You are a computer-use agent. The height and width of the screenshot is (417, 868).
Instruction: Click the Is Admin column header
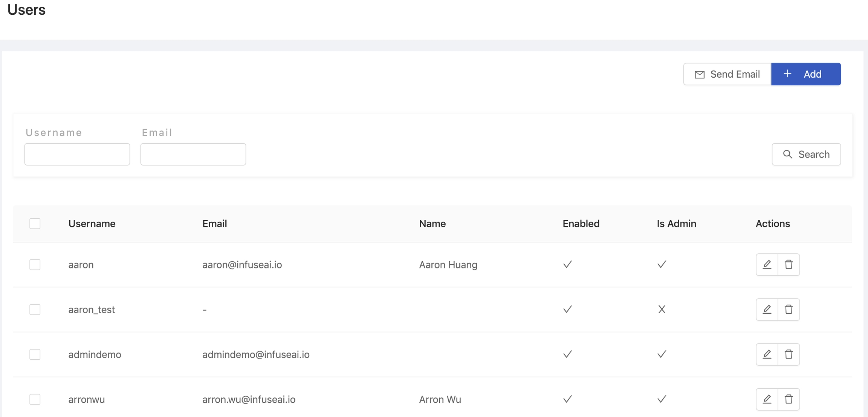(x=677, y=224)
